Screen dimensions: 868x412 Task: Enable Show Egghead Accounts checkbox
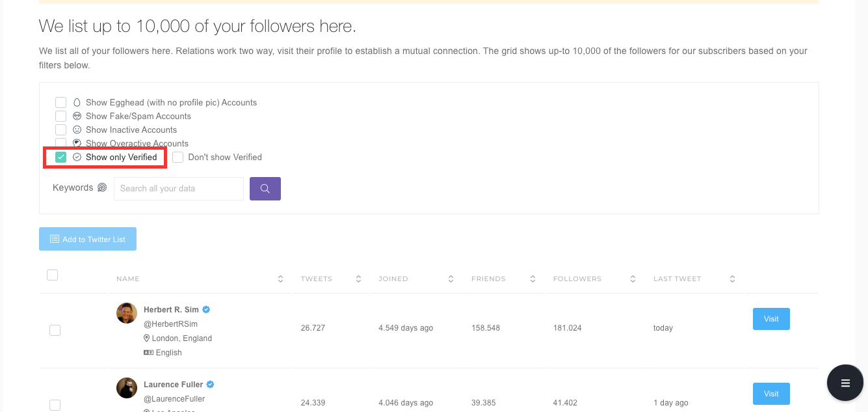click(60, 102)
